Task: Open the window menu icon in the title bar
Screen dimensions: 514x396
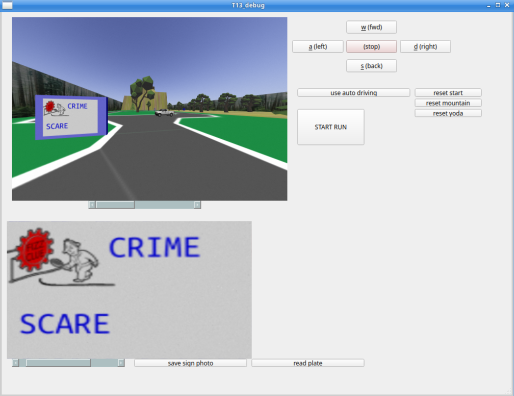Action: (x=7, y=5)
